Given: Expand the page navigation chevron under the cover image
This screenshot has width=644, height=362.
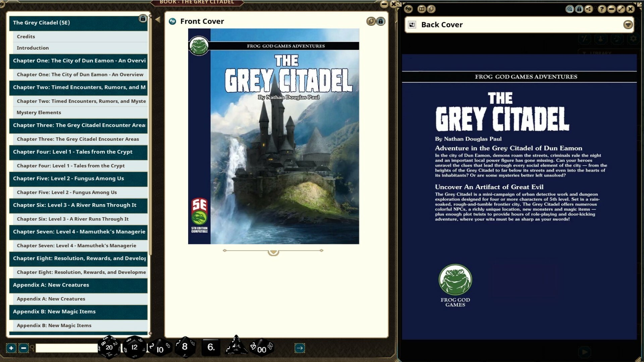Looking at the screenshot, I should (273, 252).
